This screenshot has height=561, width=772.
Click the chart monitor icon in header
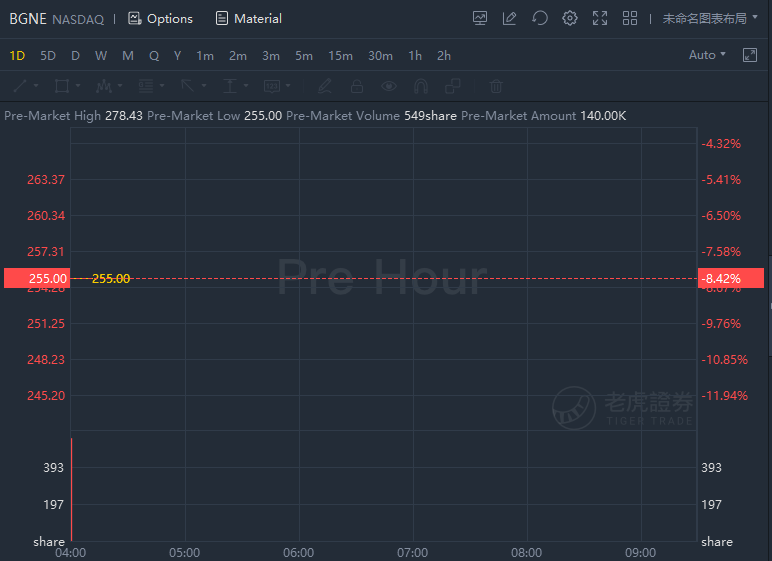pos(480,18)
